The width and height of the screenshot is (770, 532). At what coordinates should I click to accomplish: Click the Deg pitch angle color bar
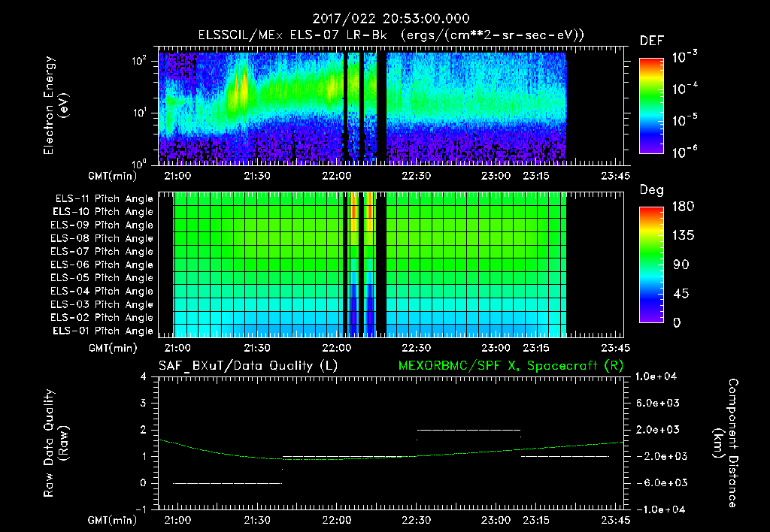[651, 264]
